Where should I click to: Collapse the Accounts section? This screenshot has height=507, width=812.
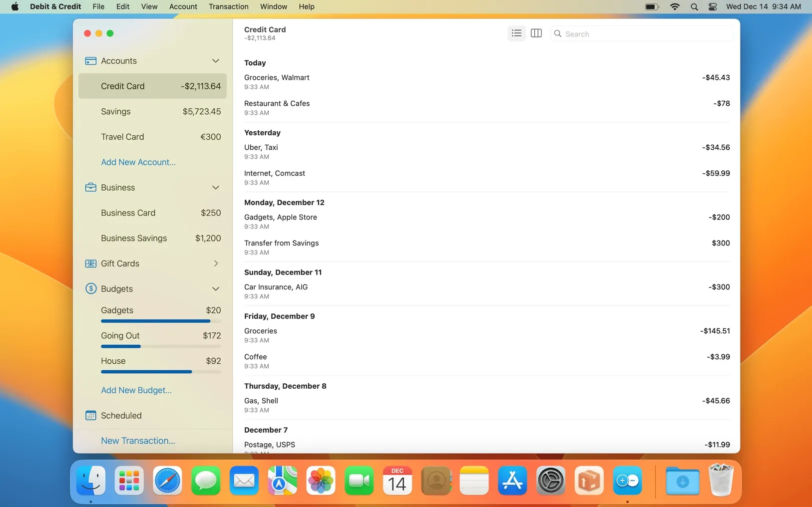[x=216, y=61]
